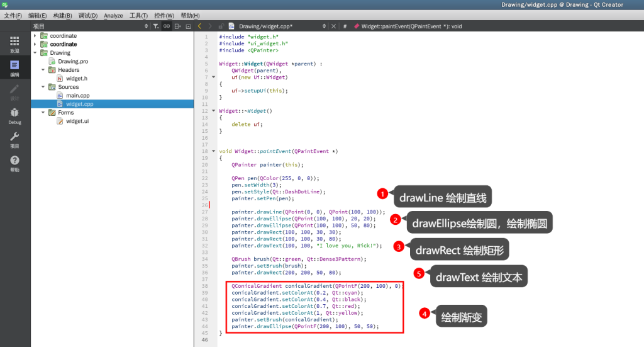Collapse the Drawing project node

point(35,53)
